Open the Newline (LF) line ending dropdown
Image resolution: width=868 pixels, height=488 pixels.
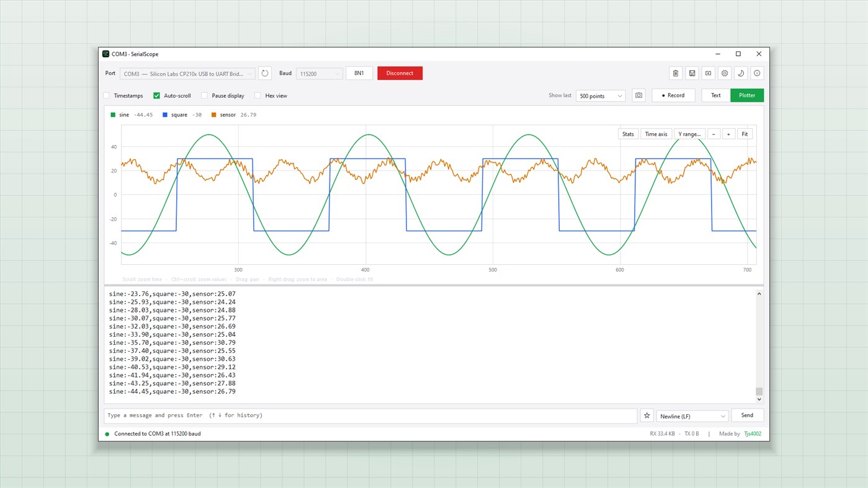692,416
